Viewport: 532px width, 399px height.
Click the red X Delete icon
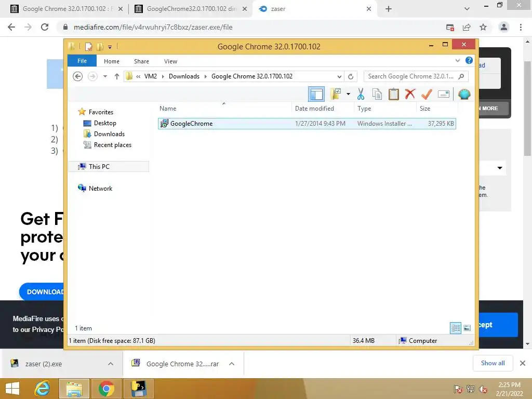point(410,94)
